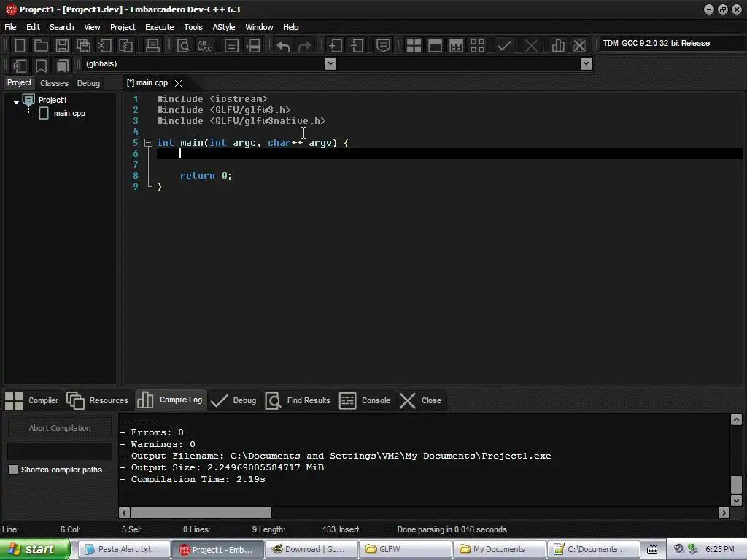Rebuild all using the four outlined squares icon
Viewport: 747px width, 560px height.
477,46
